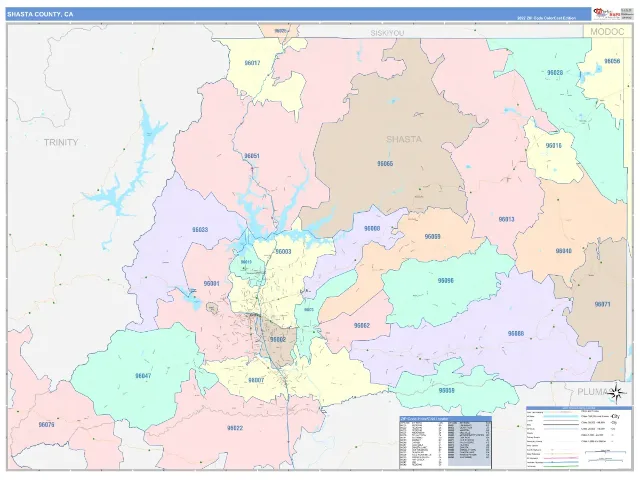
Task: Select ZIP code 96065 label
Action: 385,164
